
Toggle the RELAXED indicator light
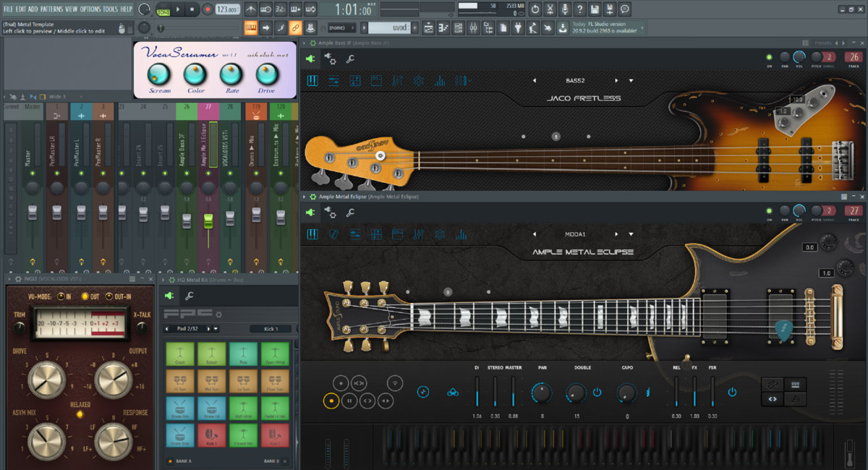(80, 414)
